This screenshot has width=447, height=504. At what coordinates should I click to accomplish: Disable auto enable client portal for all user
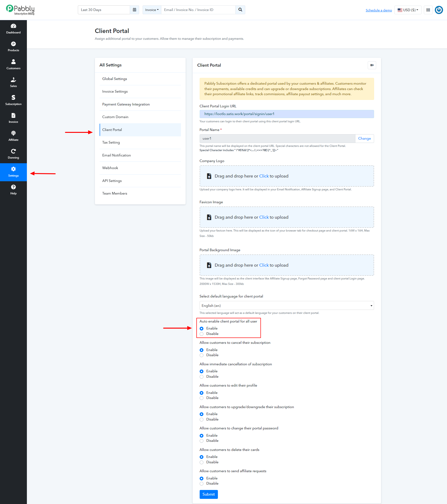(202, 334)
